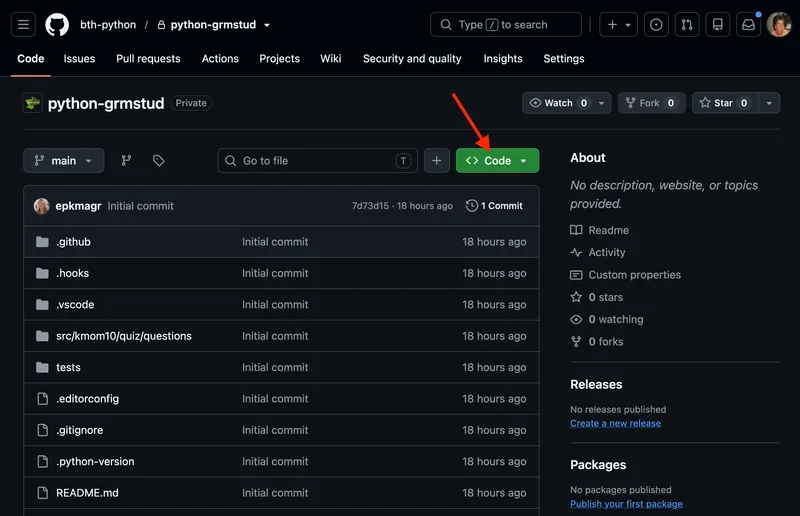Open the .github folder name

tap(73, 242)
